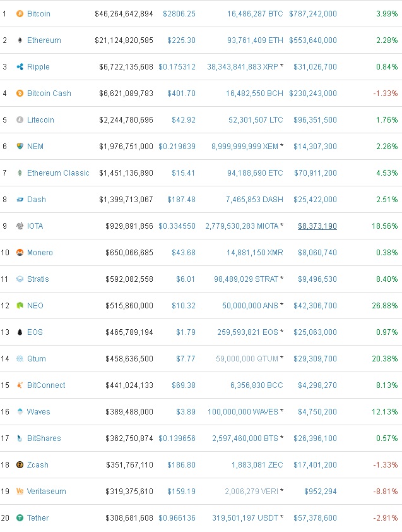Click BitConnect supply 6,356,830 BCC
The width and height of the screenshot is (402, 532).
[257, 385]
